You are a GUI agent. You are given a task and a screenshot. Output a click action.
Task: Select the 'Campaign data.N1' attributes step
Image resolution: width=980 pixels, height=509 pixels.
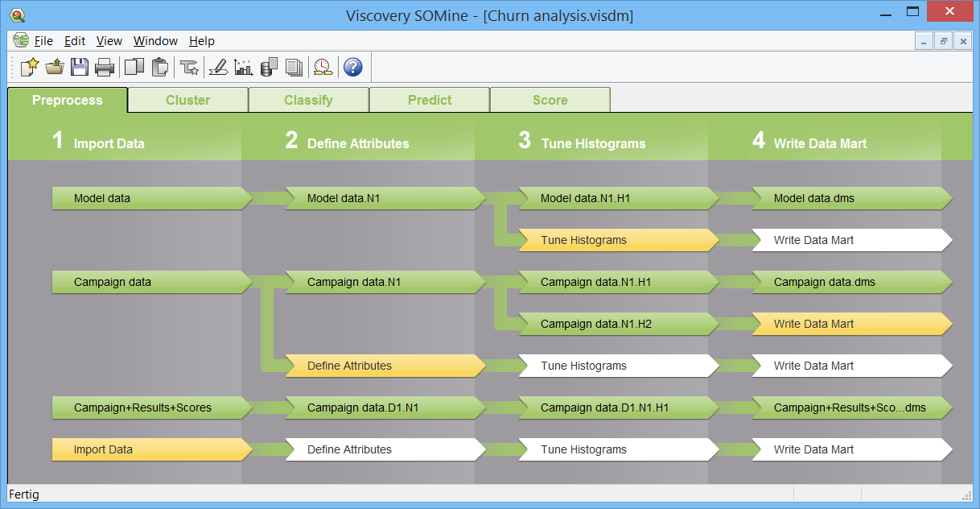pyautogui.click(x=385, y=282)
